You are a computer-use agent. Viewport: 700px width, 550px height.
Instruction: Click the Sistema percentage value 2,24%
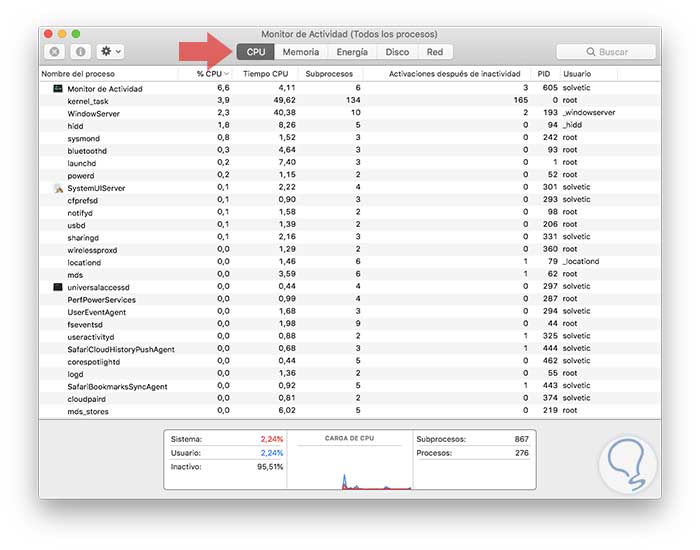point(272,439)
